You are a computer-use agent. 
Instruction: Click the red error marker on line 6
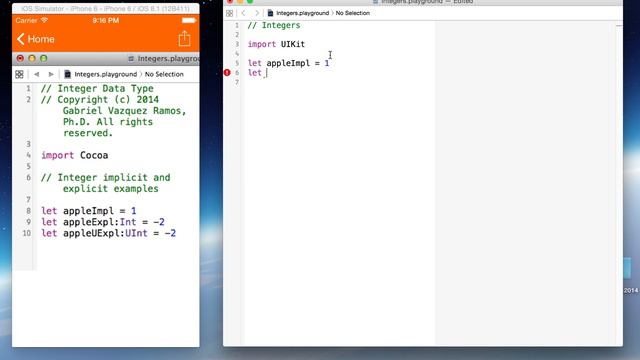(x=227, y=73)
